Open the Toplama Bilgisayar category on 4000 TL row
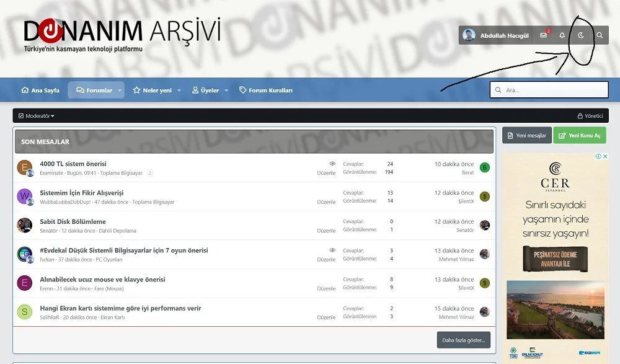Screen dimensions: 620x364 tap(121, 173)
